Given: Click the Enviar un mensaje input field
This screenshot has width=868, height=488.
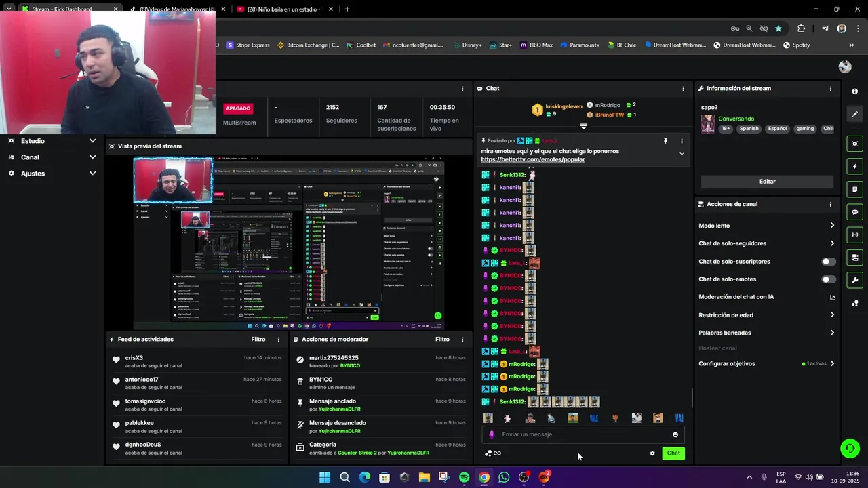Looking at the screenshot, I should (583, 434).
